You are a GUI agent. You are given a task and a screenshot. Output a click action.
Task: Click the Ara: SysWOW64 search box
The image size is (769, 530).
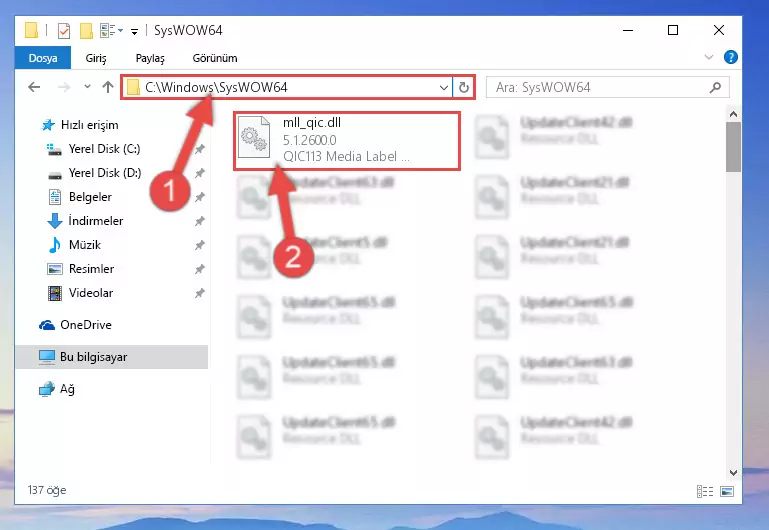pos(607,88)
